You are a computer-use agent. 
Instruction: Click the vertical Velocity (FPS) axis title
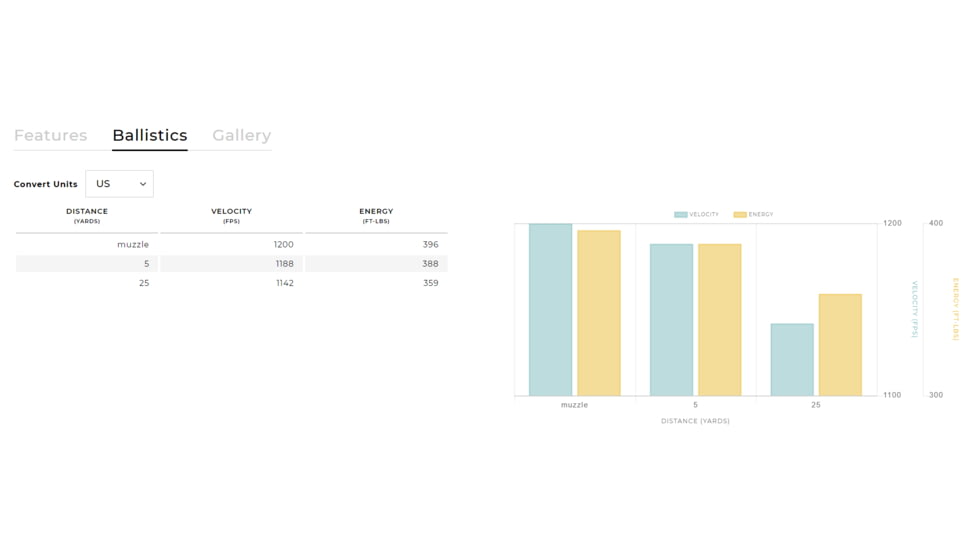pyautogui.click(x=914, y=309)
